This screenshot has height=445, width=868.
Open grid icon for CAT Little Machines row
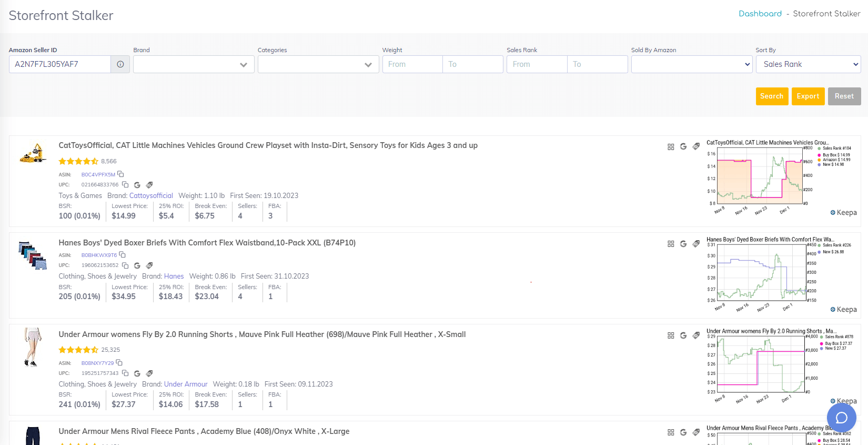coord(671,147)
